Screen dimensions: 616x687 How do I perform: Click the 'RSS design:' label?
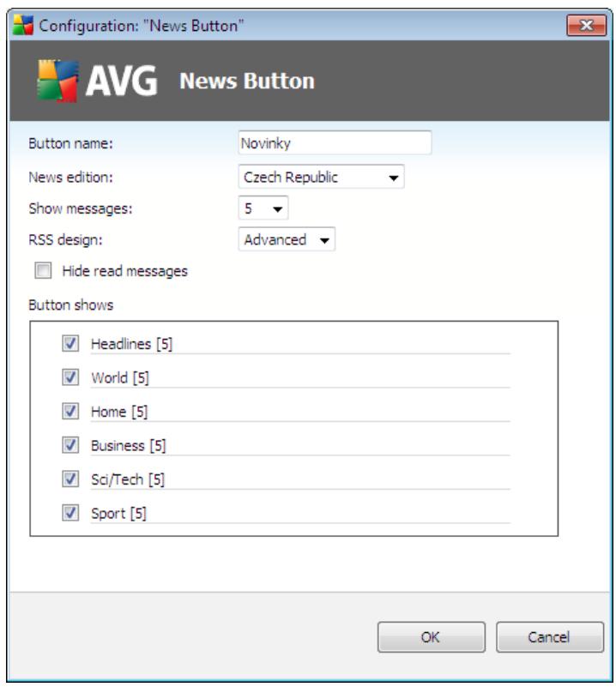pos(65,239)
